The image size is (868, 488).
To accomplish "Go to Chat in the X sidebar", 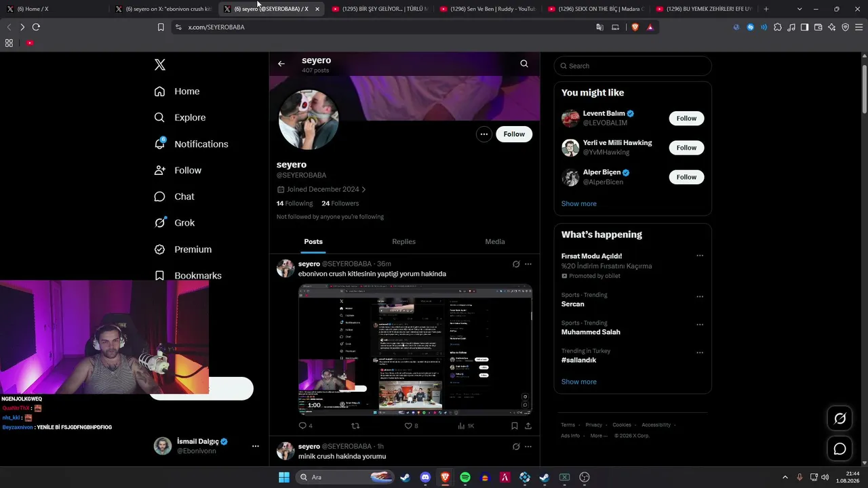I will tap(174, 197).
